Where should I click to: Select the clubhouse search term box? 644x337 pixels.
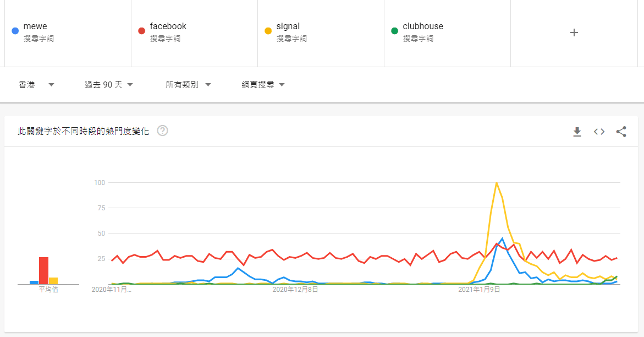pyautogui.click(x=422, y=26)
